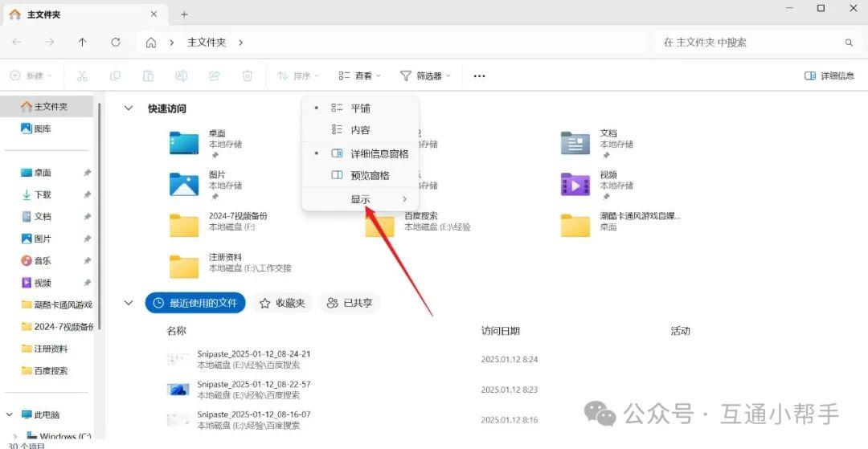Toggle the 详细信息窗格 details pane option
868x449 pixels.
pos(360,153)
